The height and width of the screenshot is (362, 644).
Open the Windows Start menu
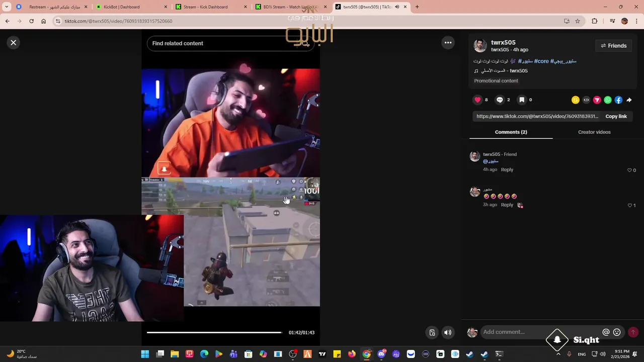(145, 354)
